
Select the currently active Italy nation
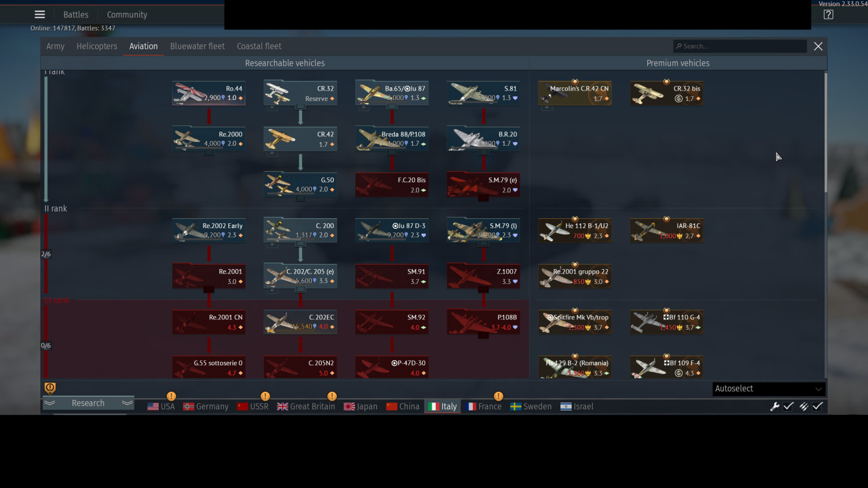[x=443, y=407]
